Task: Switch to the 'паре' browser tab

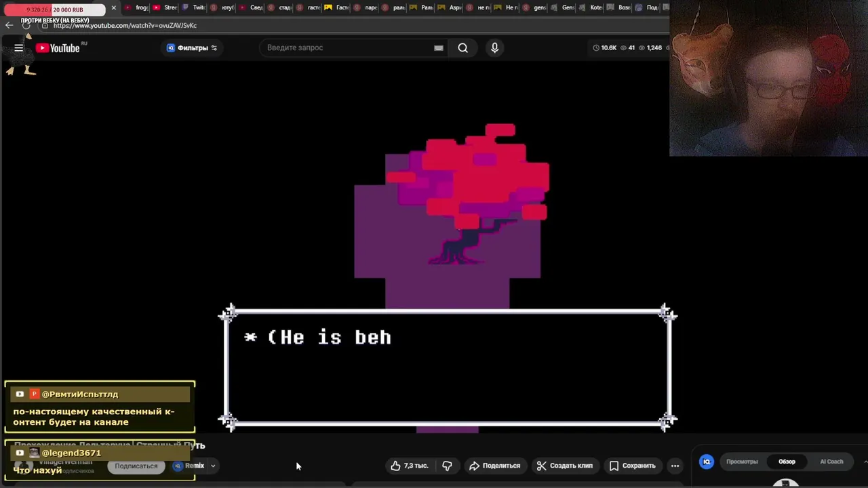Action: 366,7
